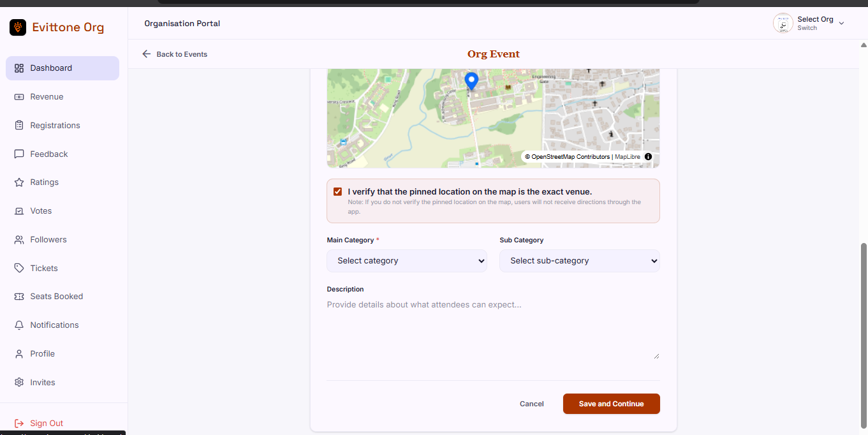
Task: Click the Feedback speech bubble icon
Action: coord(19,154)
